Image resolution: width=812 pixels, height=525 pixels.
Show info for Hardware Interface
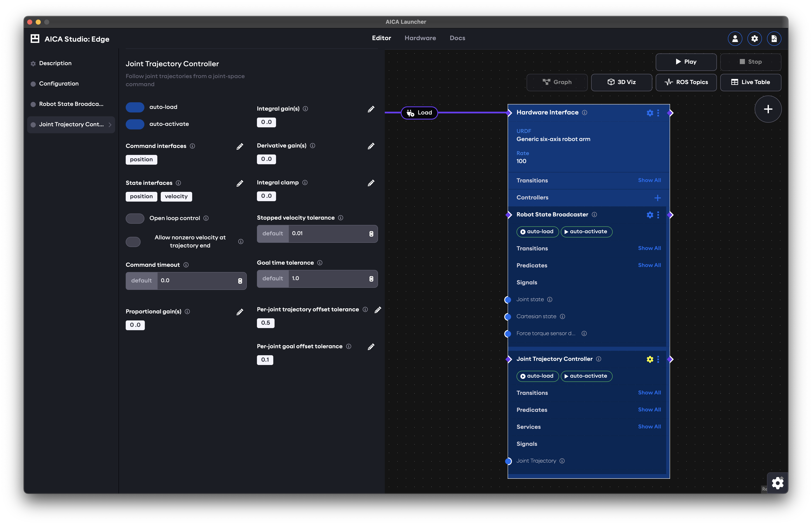(584, 112)
